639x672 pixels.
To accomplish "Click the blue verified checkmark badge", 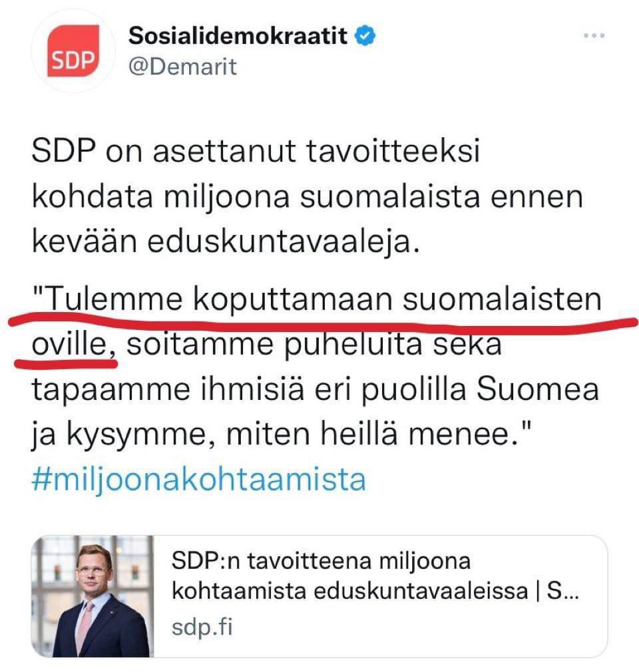I will [363, 37].
